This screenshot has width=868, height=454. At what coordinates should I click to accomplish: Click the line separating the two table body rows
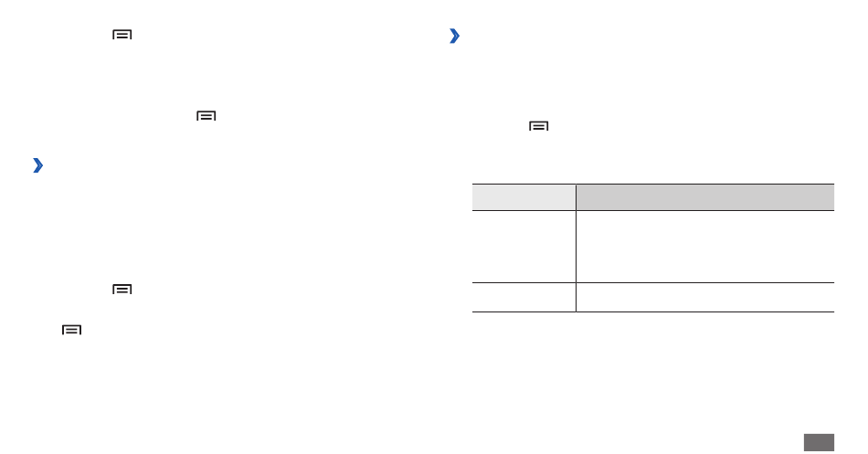[653, 282]
